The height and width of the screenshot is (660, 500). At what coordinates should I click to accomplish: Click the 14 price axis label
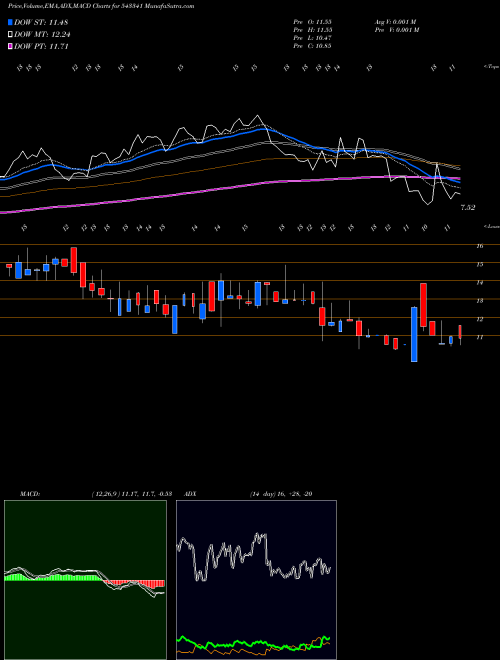tap(479, 283)
